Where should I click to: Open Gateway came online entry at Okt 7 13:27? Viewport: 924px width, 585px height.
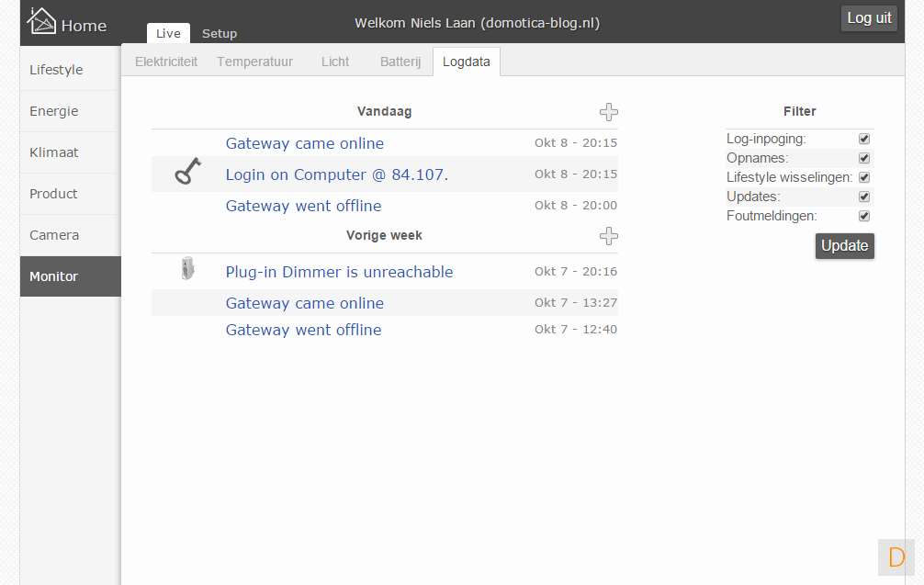click(305, 303)
